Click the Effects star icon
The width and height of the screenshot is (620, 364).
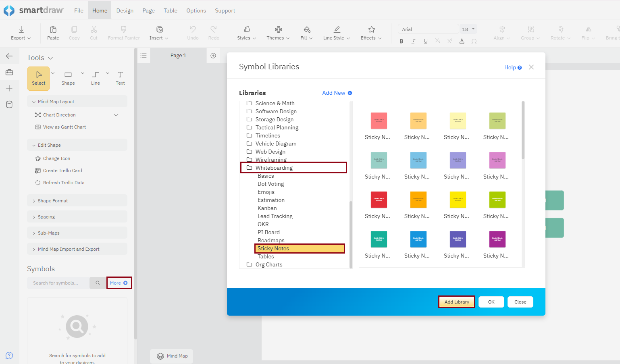371,30
